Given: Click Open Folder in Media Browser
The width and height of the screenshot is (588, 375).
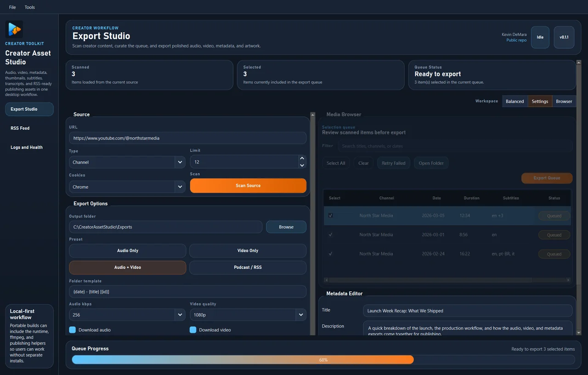Looking at the screenshot, I should tap(431, 163).
